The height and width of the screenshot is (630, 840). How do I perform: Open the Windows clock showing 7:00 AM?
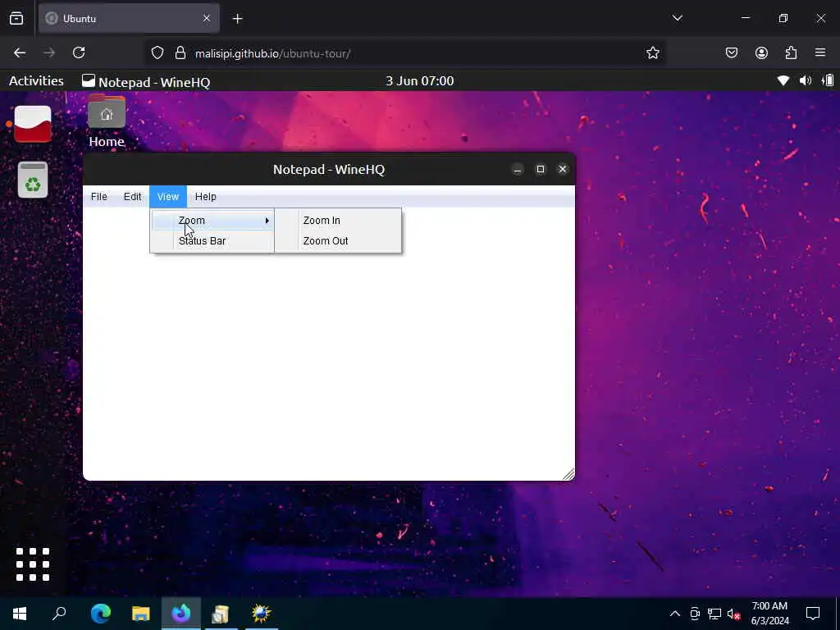[x=769, y=614]
